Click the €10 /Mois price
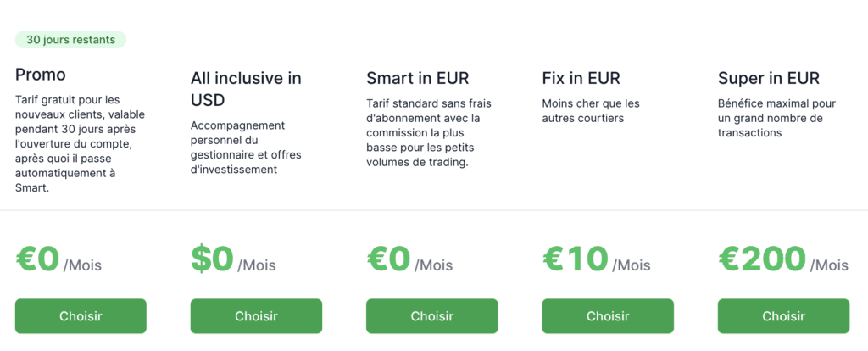Viewport: 868px width, 351px height. coord(596,259)
